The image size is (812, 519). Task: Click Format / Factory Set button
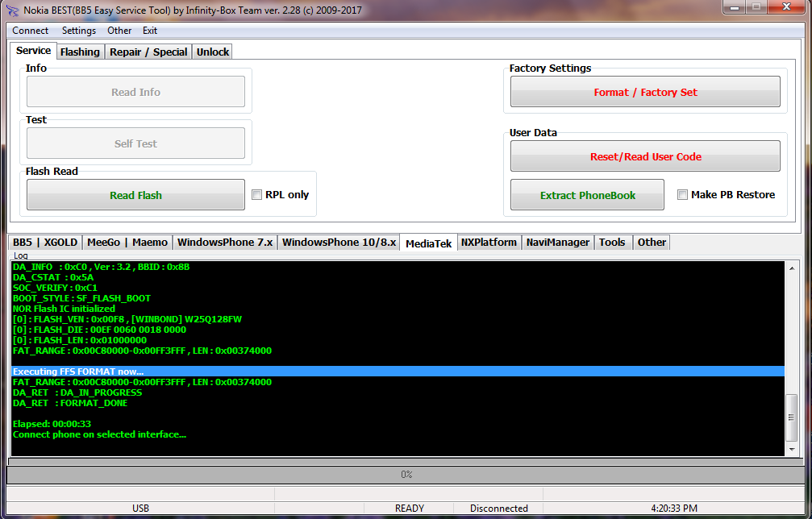point(645,92)
